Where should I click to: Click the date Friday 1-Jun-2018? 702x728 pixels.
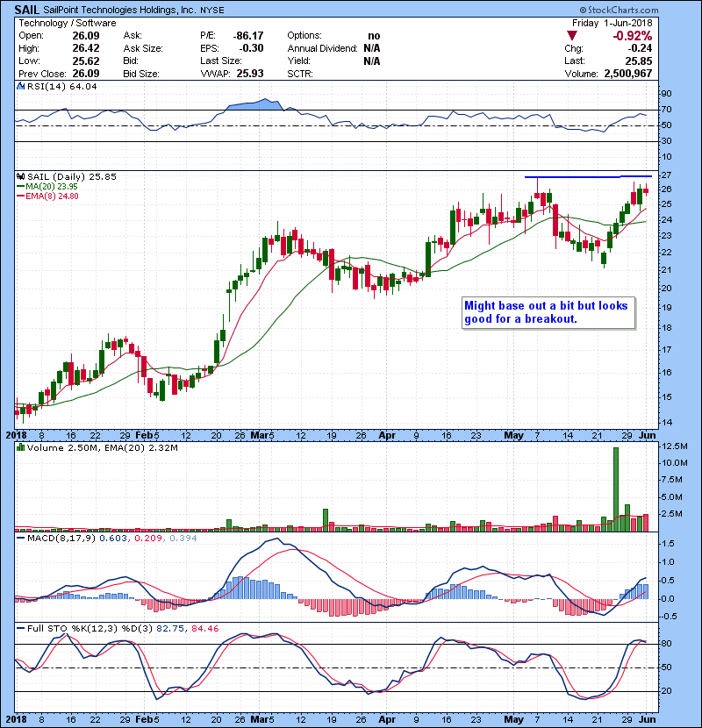612,23
